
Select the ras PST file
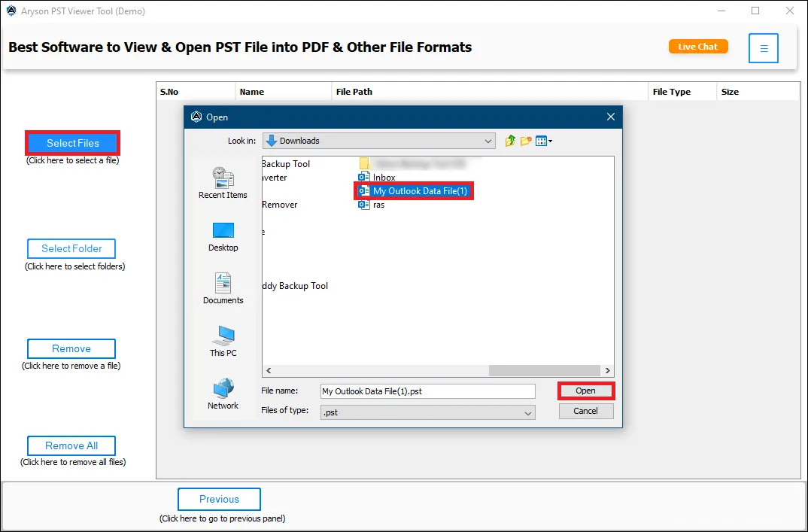[x=372, y=205]
